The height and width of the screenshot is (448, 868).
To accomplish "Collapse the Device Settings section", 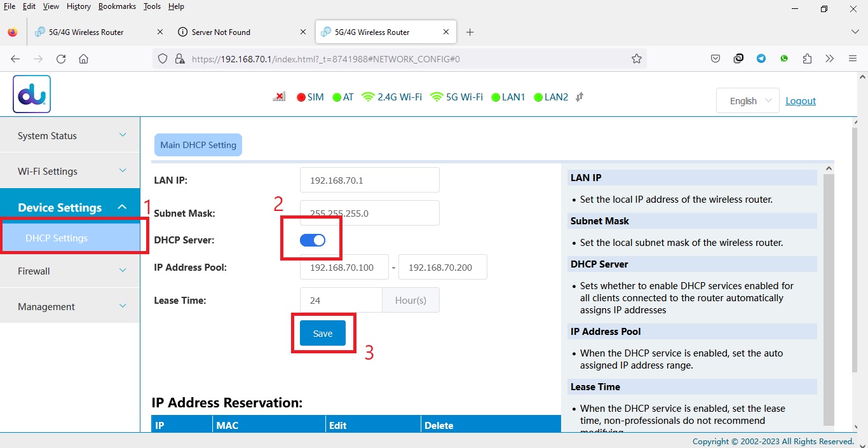I will 70,207.
